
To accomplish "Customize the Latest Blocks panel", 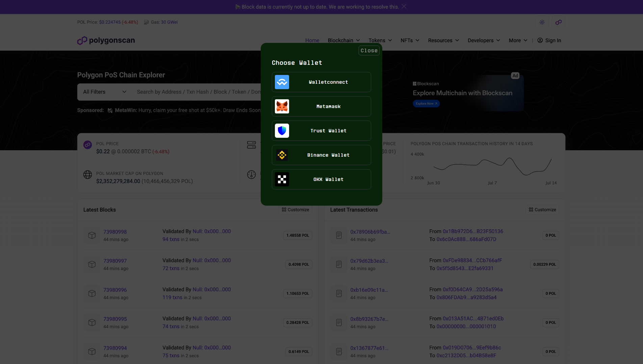I will pos(295,210).
